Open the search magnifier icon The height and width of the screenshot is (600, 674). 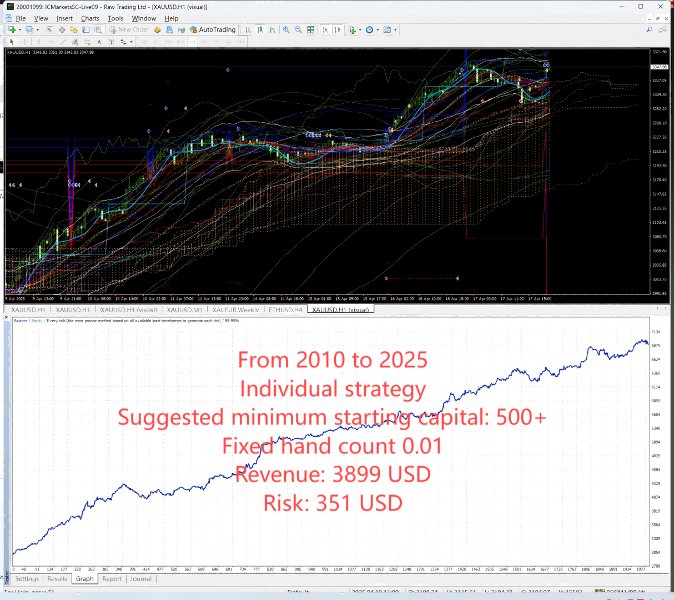coord(649,29)
